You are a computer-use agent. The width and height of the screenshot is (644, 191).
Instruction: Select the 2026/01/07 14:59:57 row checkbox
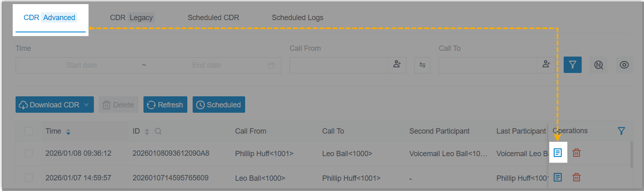29,178
